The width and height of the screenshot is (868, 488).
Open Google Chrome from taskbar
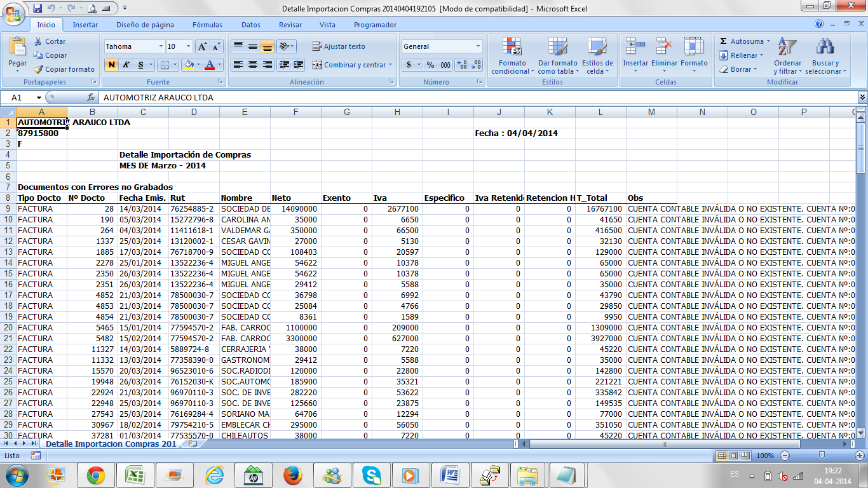[x=96, y=475]
